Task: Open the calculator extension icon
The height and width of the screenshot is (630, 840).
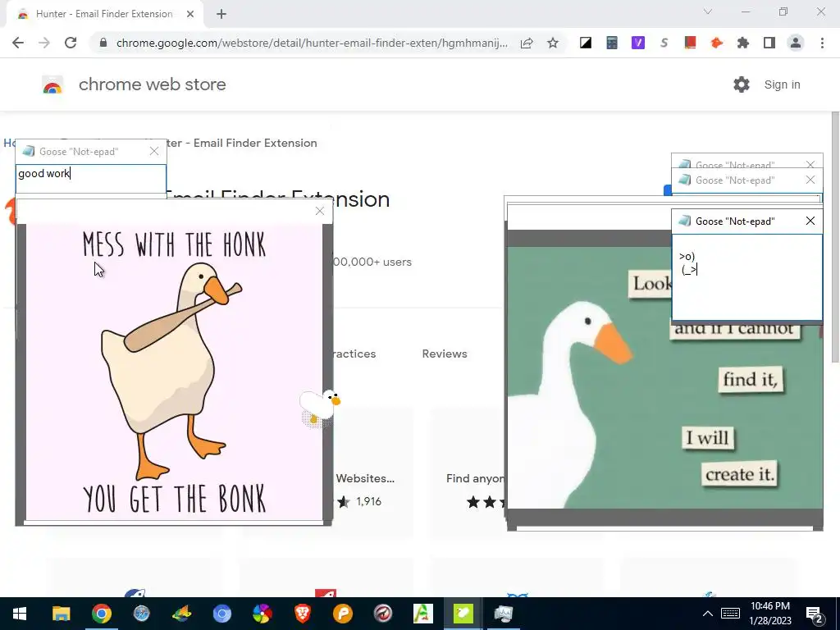Action: [x=612, y=43]
